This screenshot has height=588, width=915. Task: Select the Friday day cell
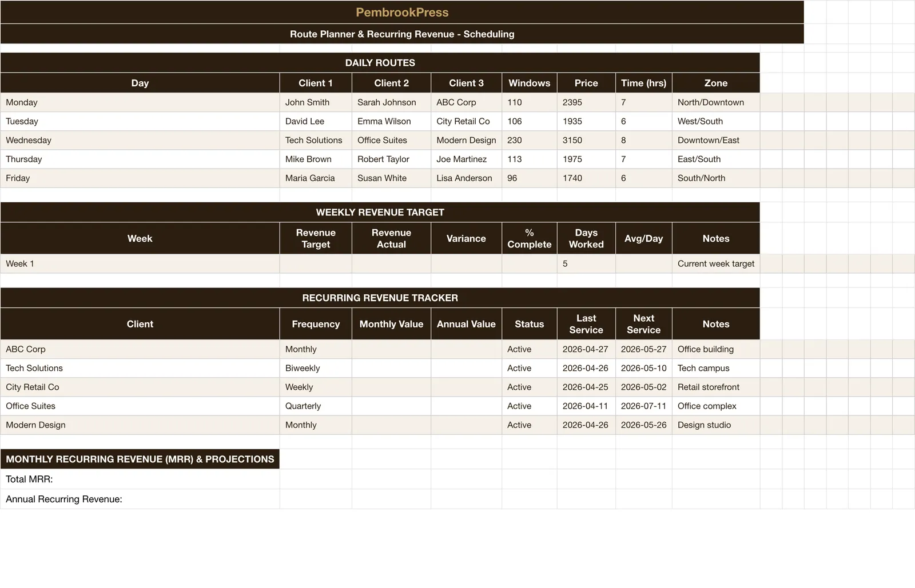140,178
